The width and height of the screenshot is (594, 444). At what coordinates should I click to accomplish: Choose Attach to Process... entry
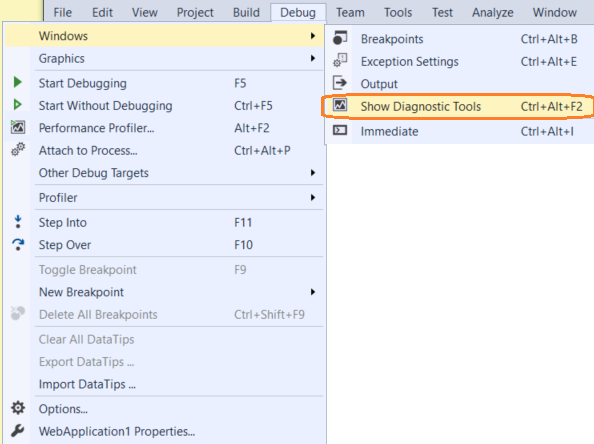(164, 150)
